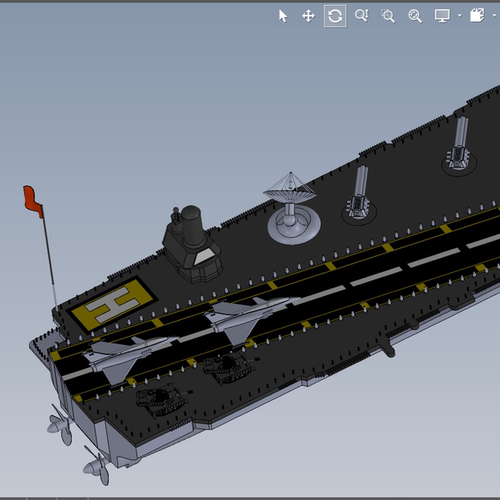Pick the control tower with funnel
Image resolution: width=500 pixels, height=500 pixels.
pos(191,244)
